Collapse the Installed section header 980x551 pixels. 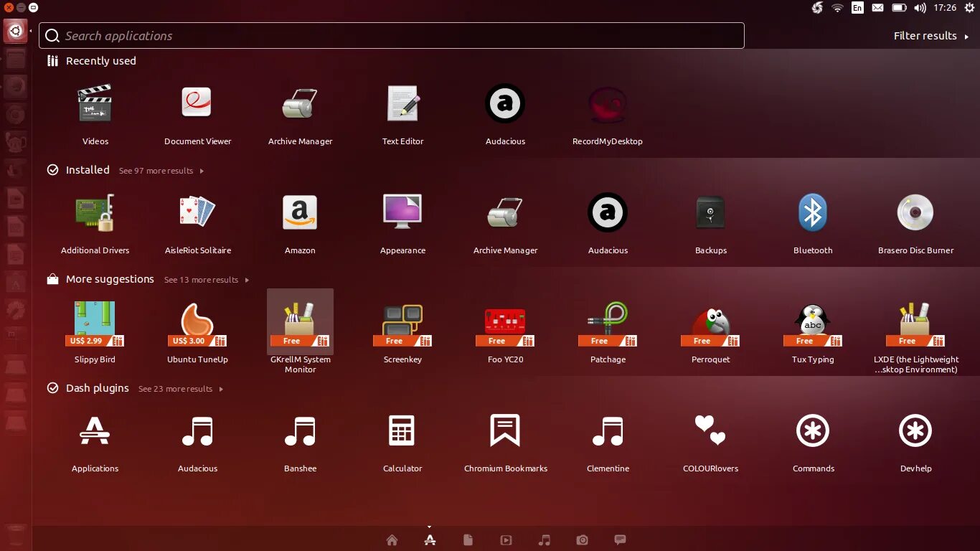[78, 170]
